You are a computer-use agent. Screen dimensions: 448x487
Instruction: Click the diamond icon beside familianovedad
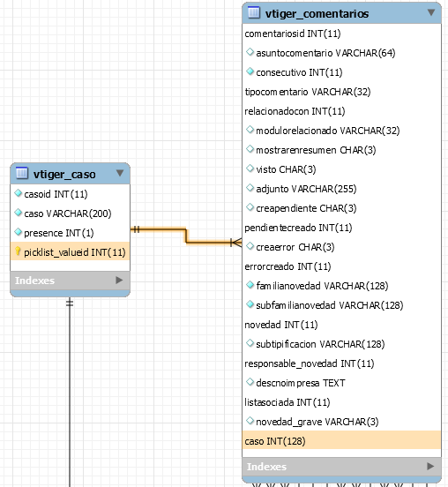pyautogui.click(x=250, y=285)
